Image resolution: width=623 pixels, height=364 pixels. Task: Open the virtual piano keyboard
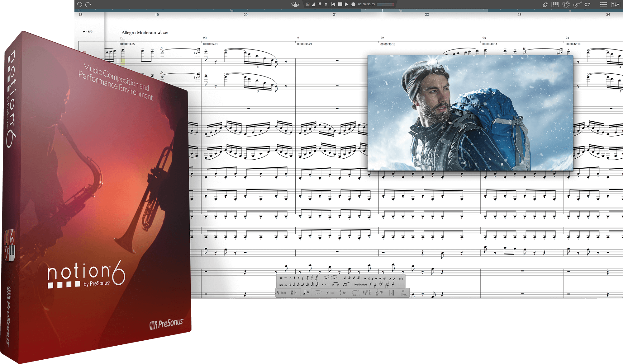[x=555, y=4]
